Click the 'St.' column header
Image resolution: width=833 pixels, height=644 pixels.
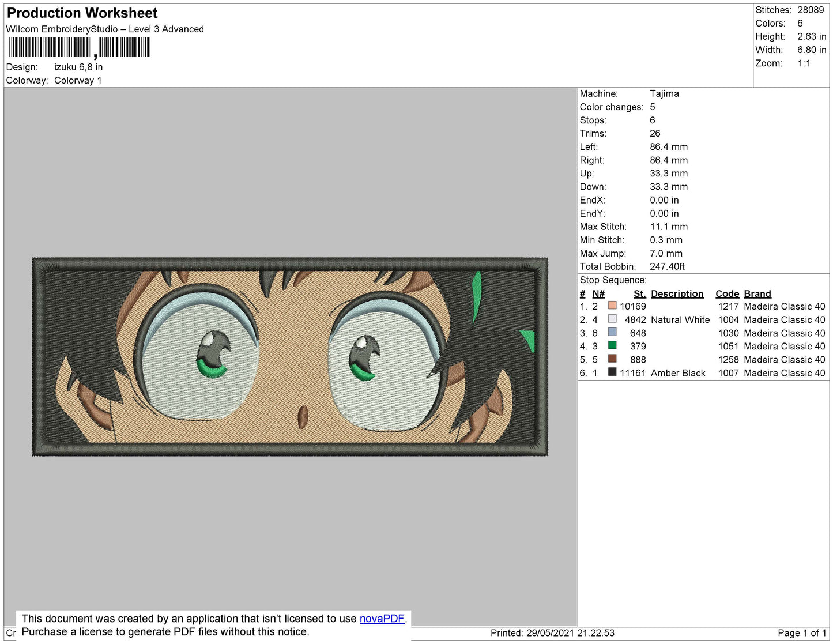tap(640, 293)
